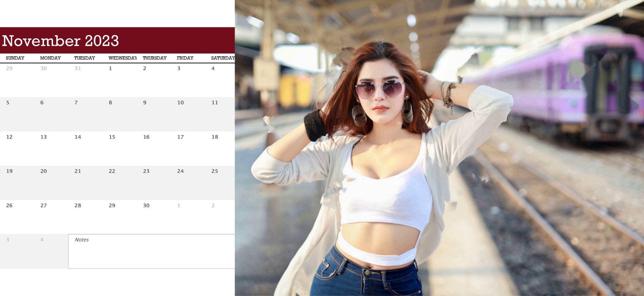Select the FRIDAY column header
The image size is (644, 296).
185,58
